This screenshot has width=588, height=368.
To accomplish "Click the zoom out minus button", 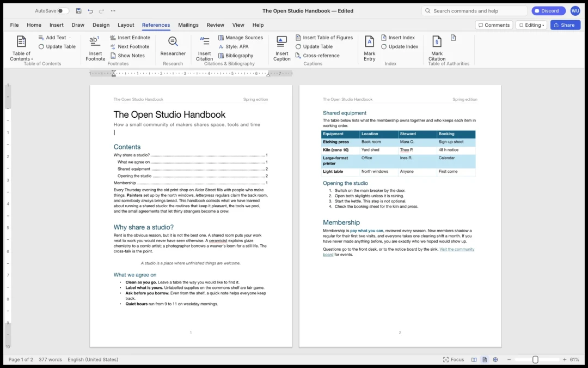I will 509,360.
